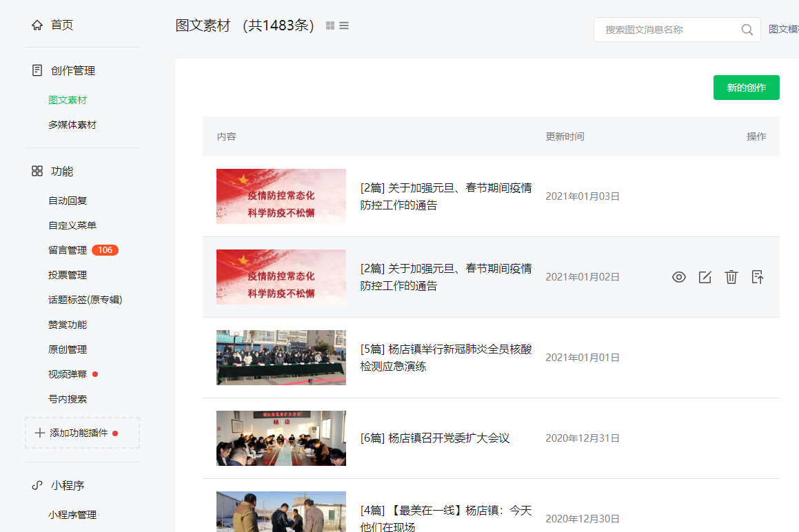Screen dimensions: 799x532
Task: Open 投票管理
Action: pos(68,275)
